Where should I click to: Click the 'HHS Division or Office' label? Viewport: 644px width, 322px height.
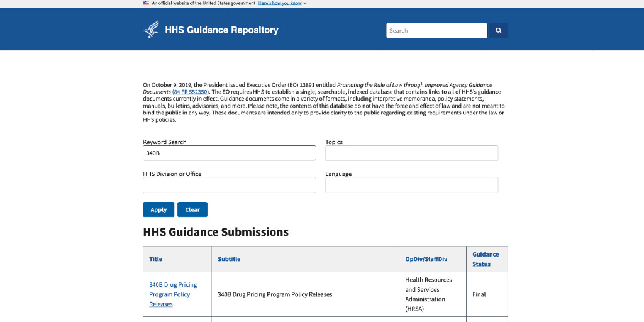[172, 174]
